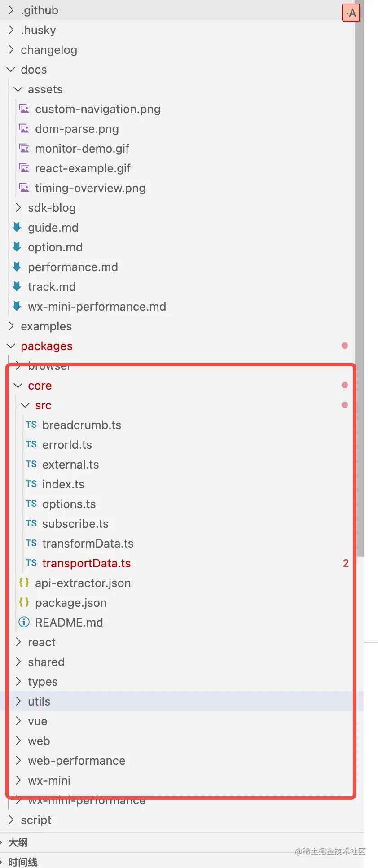Click the image icon next to monitor-demo.gif
Viewport: 378px width, 868px height.
pyautogui.click(x=24, y=149)
